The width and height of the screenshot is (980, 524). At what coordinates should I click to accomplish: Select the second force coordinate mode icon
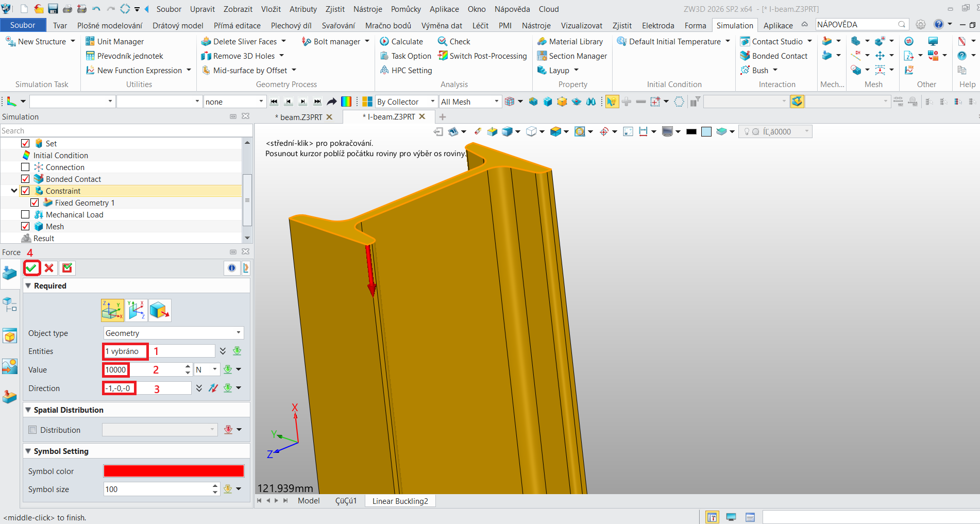[x=136, y=310]
